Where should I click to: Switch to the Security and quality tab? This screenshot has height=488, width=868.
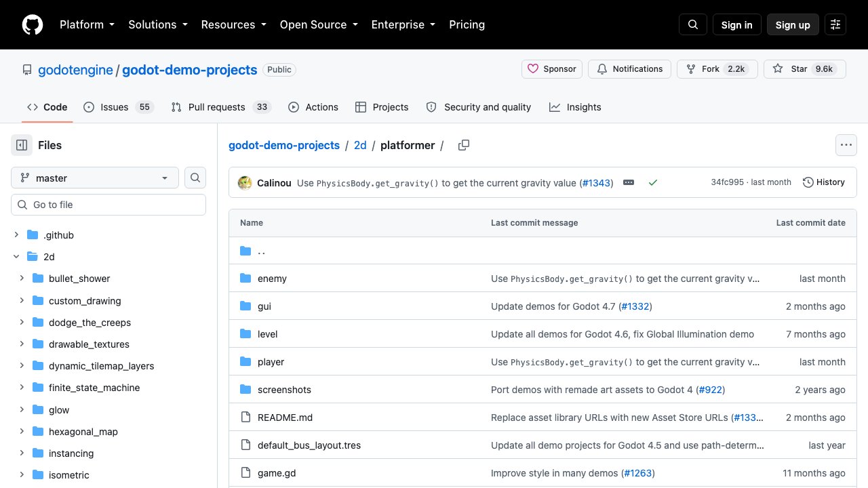click(x=479, y=107)
